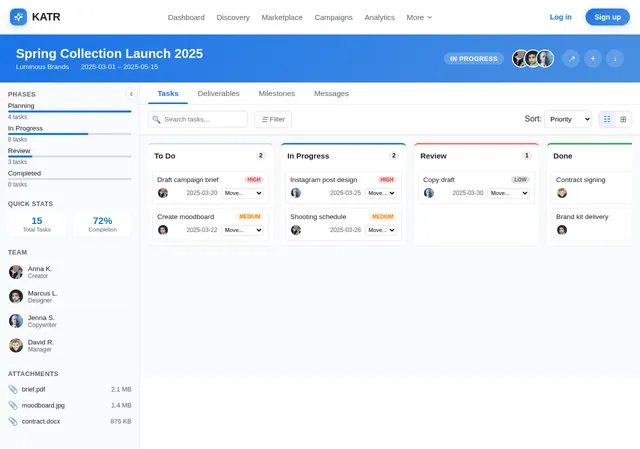Open the Milestones tab
Viewport: 640px width, 449px height.
(277, 93)
